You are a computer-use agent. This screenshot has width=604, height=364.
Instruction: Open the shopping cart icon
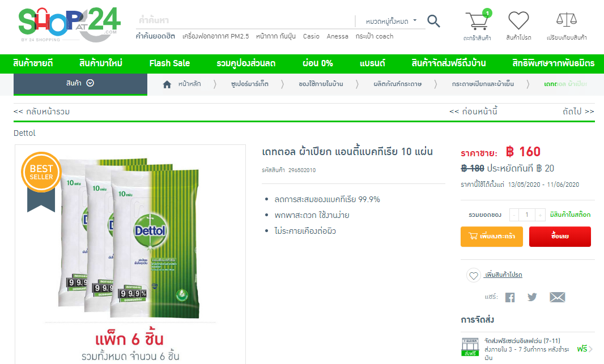pos(477,20)
